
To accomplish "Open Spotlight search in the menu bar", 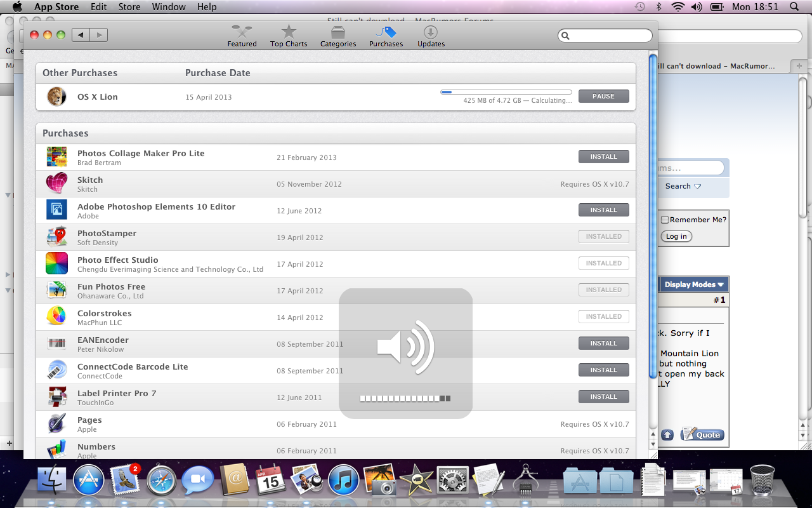I will (x=794, y=7).
